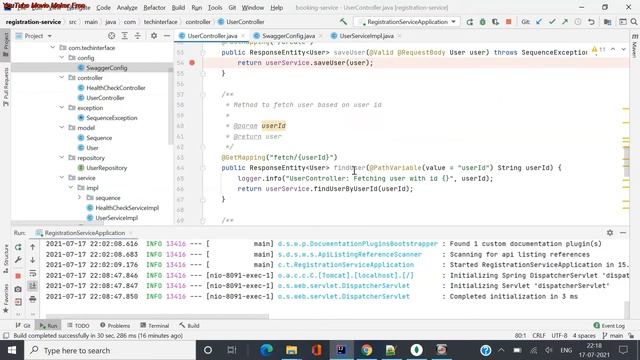Collapse the config folder

click(62, 58)
